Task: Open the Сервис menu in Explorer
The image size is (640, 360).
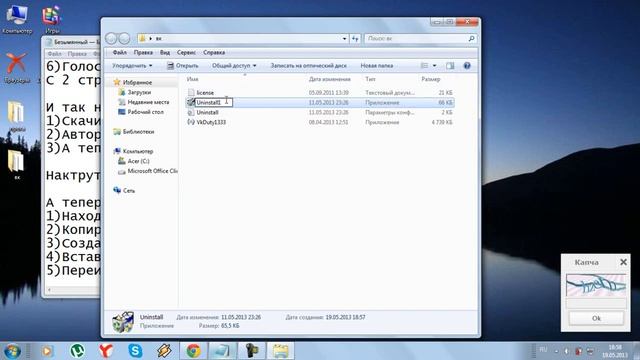Action: pyautogui.click(x=187, y=52)
